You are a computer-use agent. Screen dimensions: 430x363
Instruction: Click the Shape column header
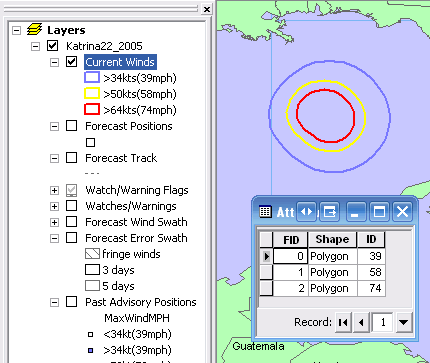click(x=332, y=239)
